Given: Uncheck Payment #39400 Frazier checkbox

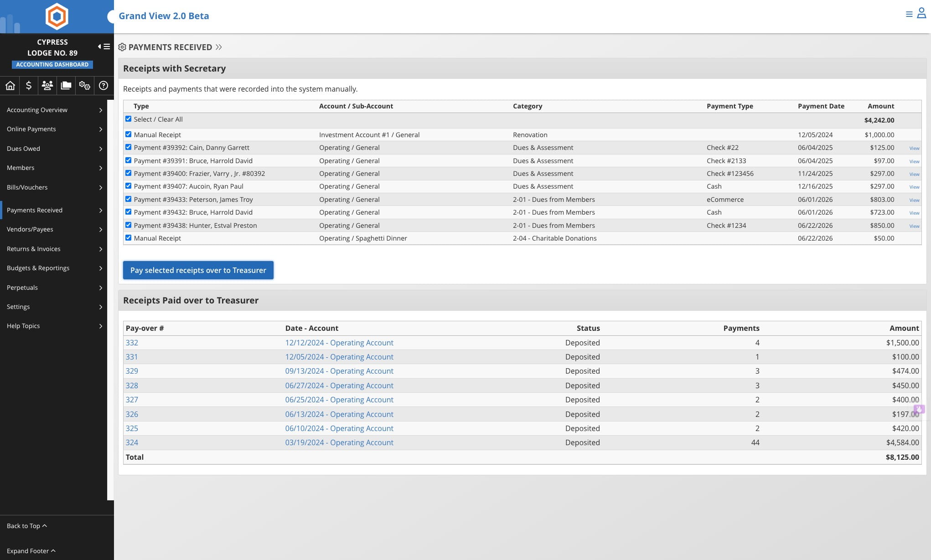Looking at the screenshot, I should [x=129, y=173].
